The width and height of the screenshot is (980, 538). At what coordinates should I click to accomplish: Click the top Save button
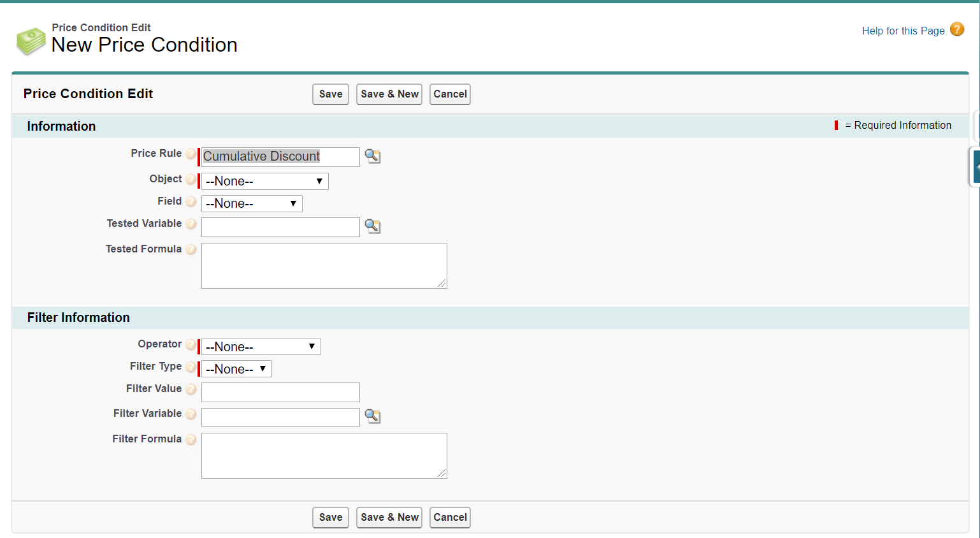(x=330, y=94)
